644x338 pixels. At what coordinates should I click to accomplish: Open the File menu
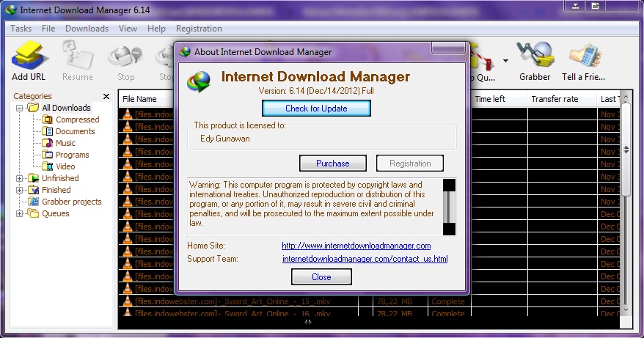click(x=48, y=29)
